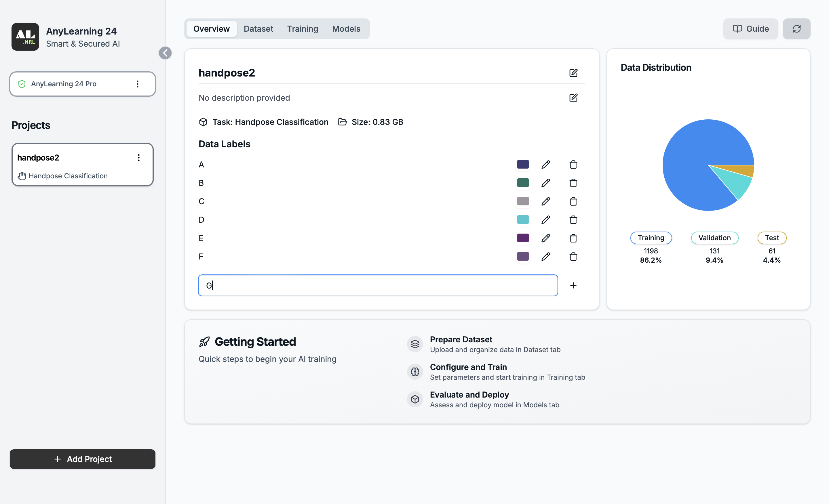Switch to the Dataset tab
This screenshot has width=829, height=504.
258,28
